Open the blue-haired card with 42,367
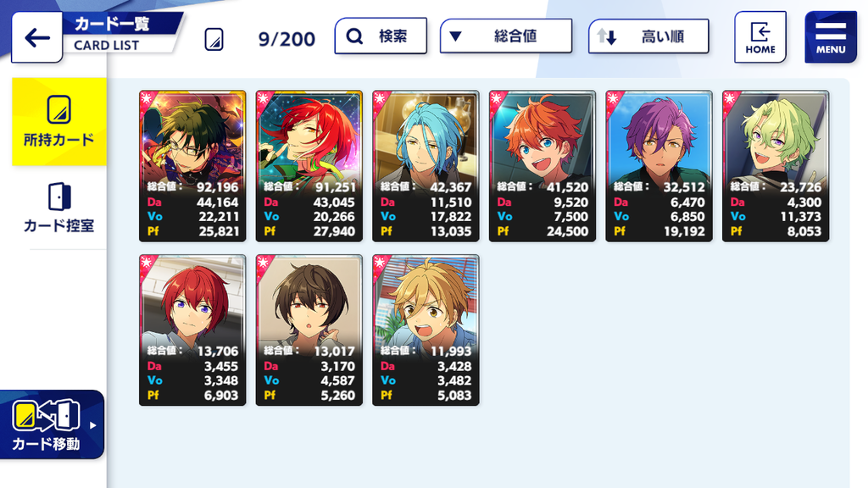The height and width of the screenshot is (488, 868). [426, 166]
